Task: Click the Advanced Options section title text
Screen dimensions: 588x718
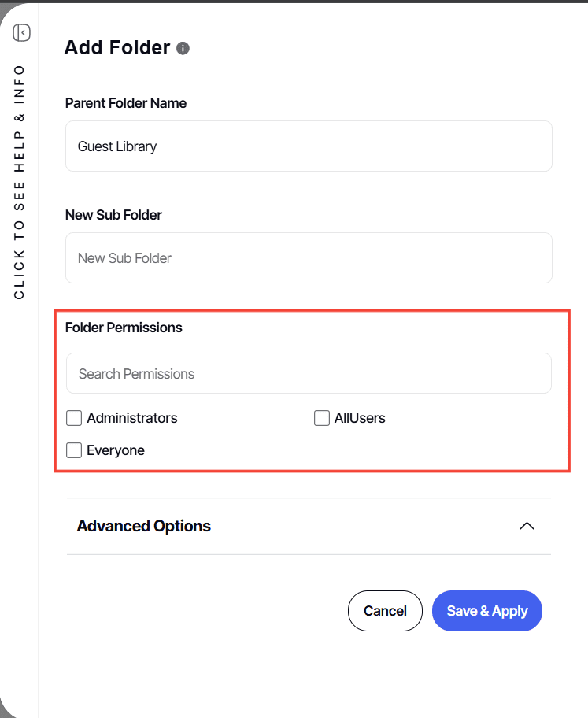Action: point(143,526)
